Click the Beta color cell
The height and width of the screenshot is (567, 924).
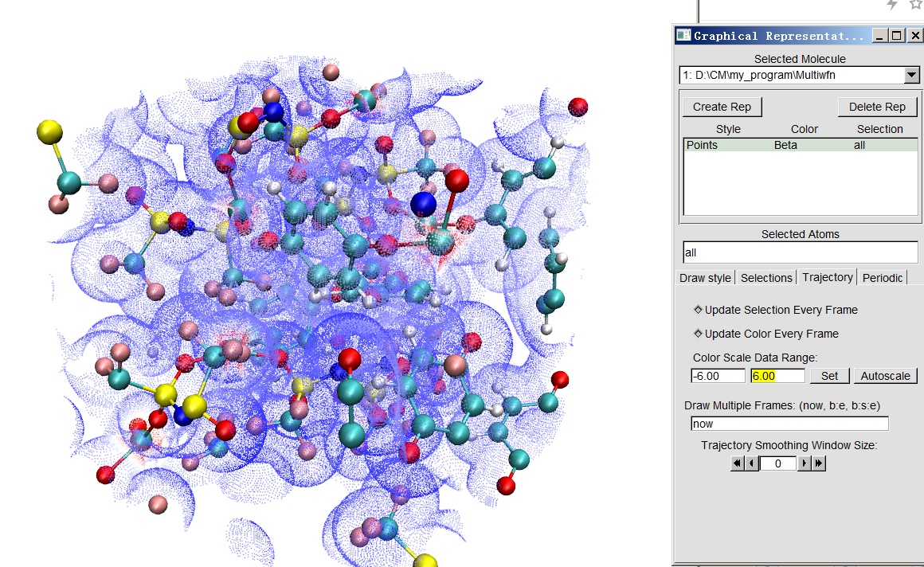pos(785,145)
